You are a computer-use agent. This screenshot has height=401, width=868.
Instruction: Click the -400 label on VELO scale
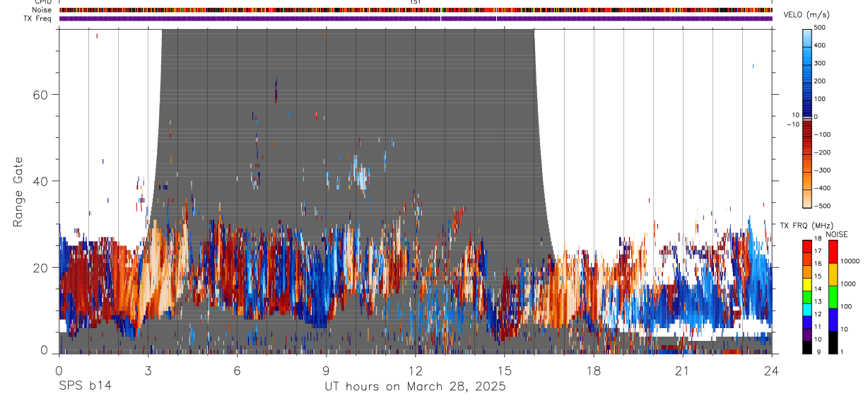[x=823, y=188]
